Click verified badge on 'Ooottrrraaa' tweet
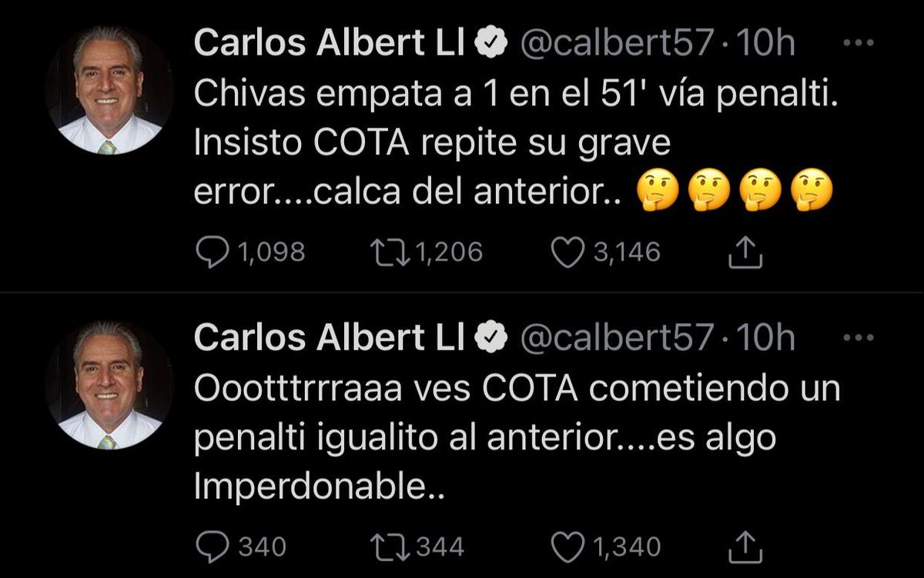The width and height of the screenshot is (924, 578). pyautogui.click(x=491, y=338)
